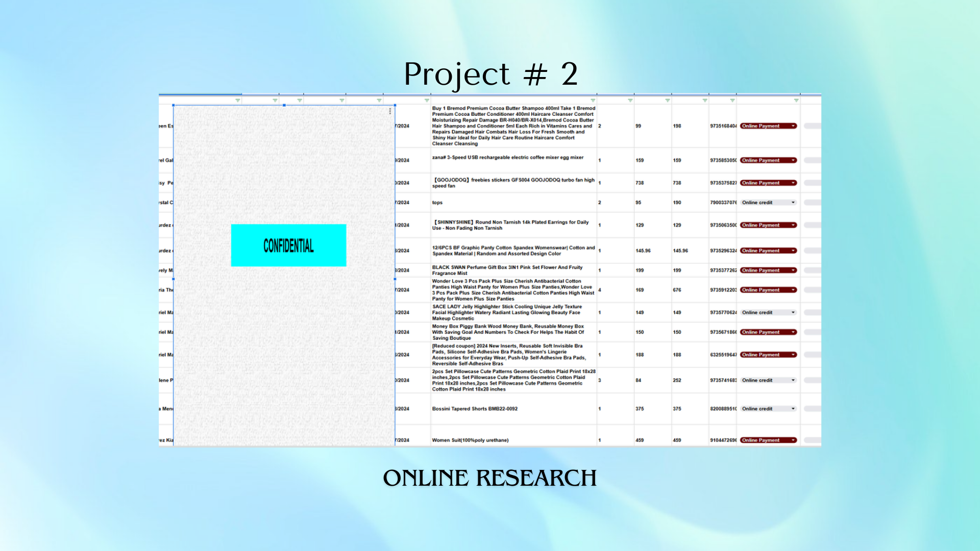Click filter icon above payment method column
Screen dimensions: 980x551
coord(796,101)
